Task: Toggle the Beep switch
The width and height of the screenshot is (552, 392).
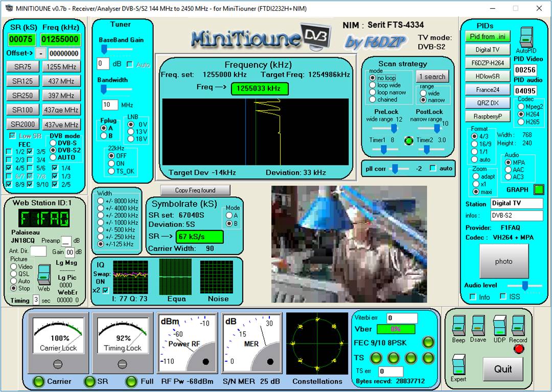Action: [458, 326]
